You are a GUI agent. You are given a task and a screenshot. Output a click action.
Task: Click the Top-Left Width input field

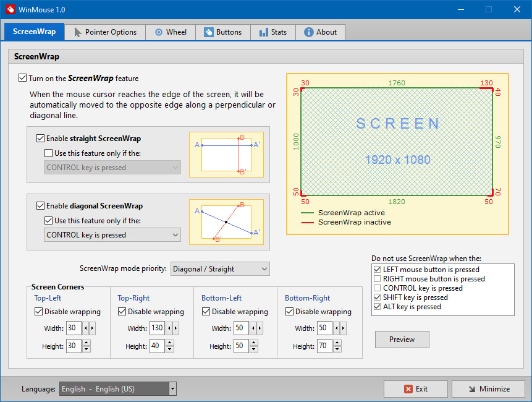click(74, 328)
